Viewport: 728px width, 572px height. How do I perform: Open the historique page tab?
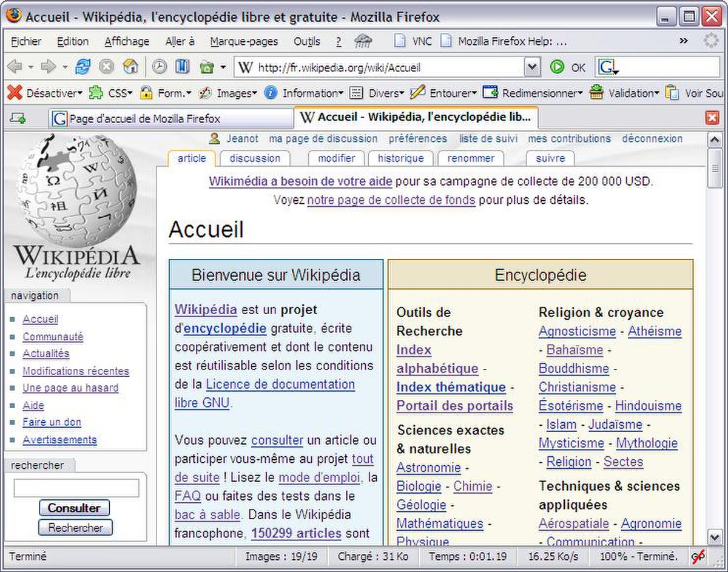pos(401,158)
